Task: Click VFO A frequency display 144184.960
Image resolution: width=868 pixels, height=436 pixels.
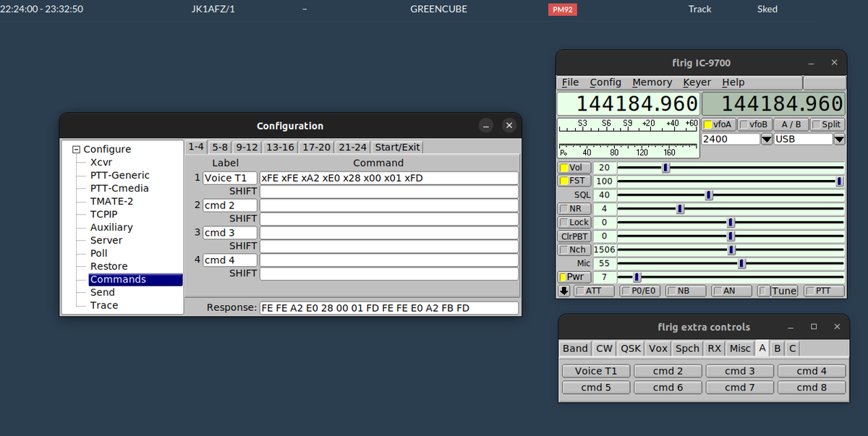Action: (x=628, y=103)
